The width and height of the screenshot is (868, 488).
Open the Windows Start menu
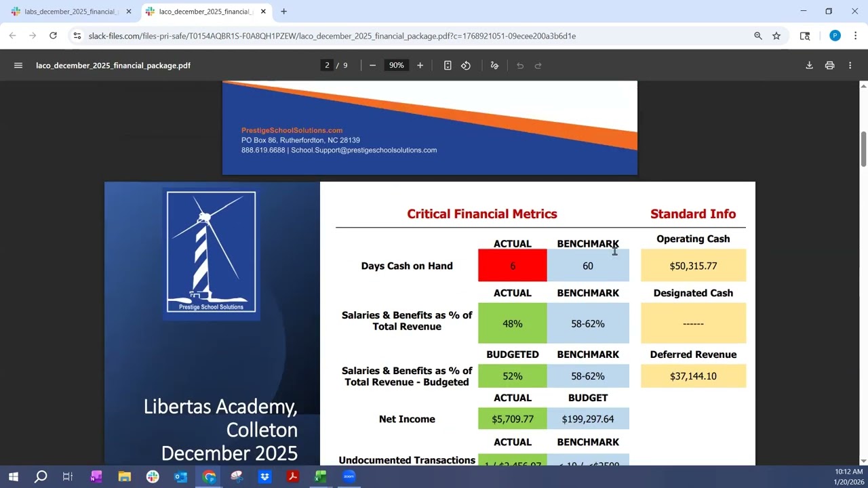point(13,476)
